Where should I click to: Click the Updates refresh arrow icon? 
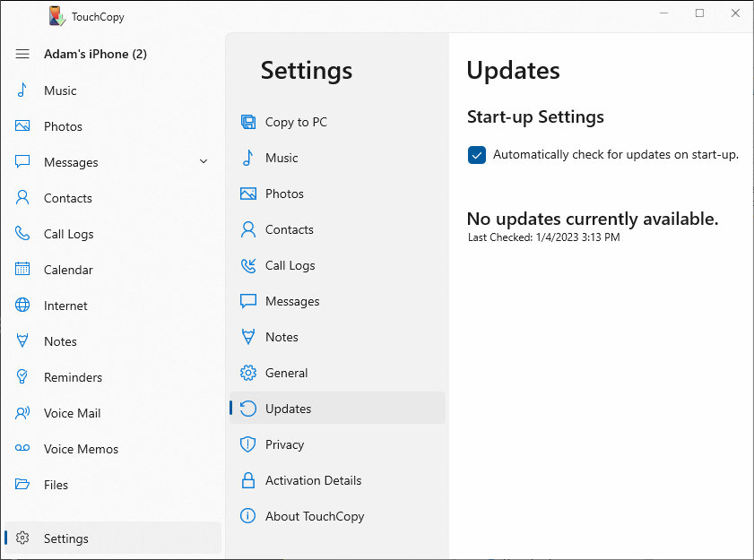pos(248,409)
